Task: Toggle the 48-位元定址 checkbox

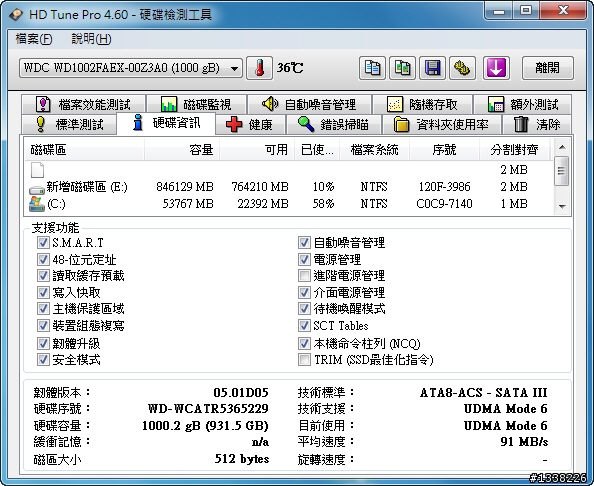Action: pyautogui.click(x=43, y=259)
